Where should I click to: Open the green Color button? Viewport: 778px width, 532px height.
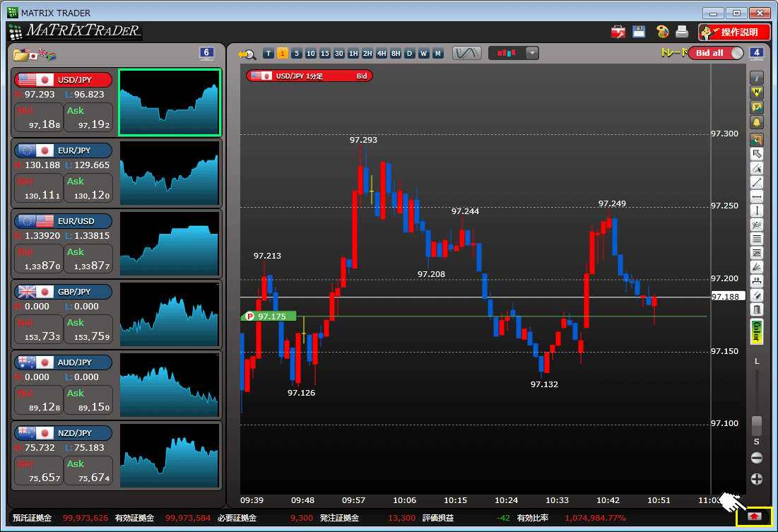756,331
